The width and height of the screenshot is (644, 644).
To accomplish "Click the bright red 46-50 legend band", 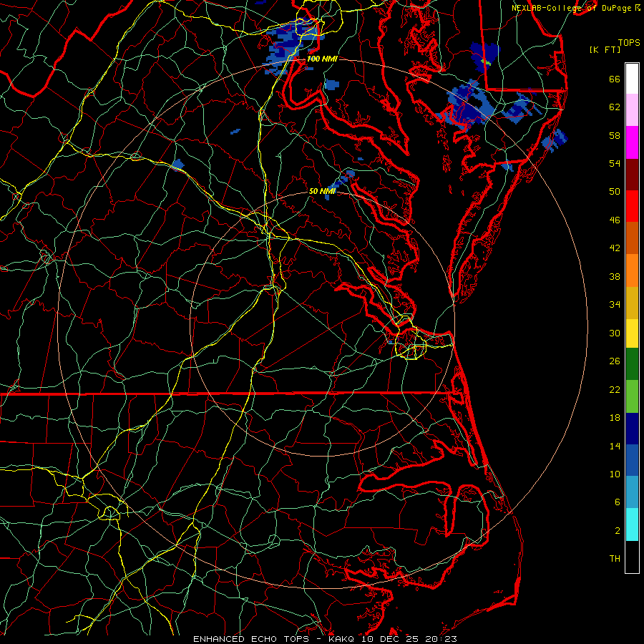I will pos(632,206).
